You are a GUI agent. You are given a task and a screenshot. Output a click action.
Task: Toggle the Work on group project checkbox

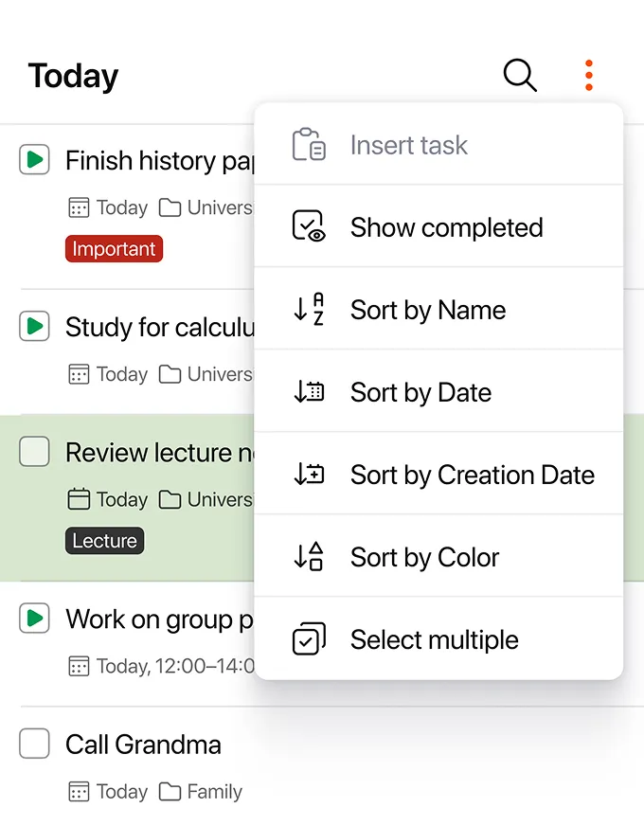pos(35,619)
